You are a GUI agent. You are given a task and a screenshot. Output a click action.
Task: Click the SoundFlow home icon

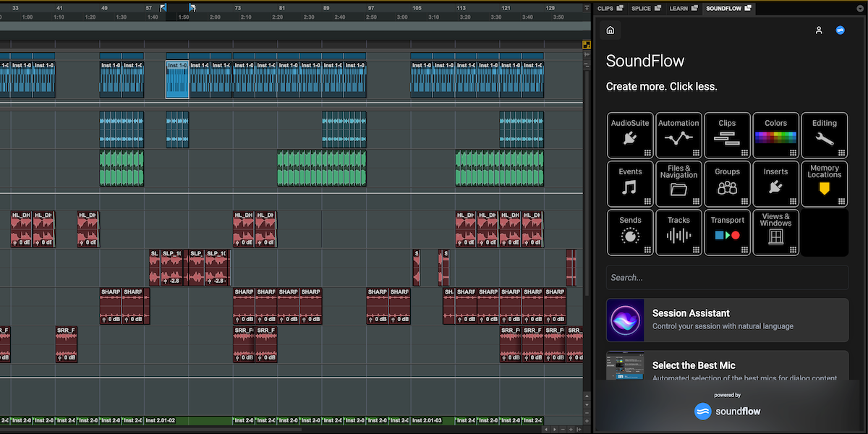(x=610, y=30)
